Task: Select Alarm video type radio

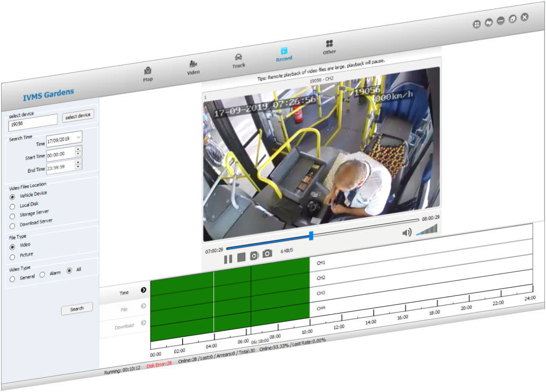Action: 42,274
